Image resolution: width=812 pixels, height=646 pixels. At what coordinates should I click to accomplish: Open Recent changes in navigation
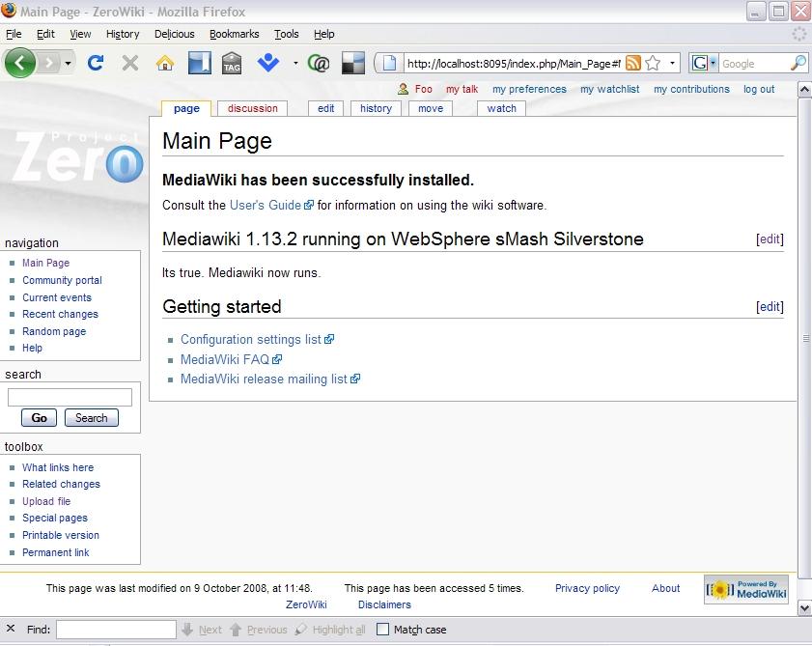pos(60,314)
